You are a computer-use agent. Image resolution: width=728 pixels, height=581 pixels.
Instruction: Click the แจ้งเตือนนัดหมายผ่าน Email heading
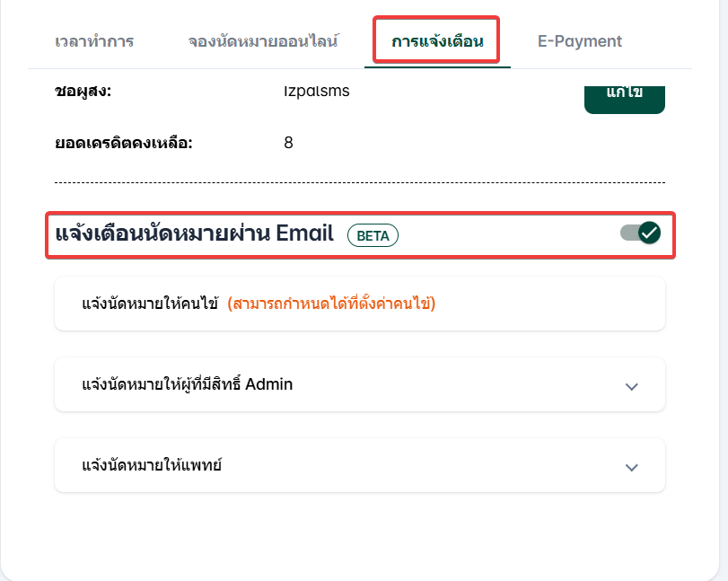pyautogui.click(x=195, y=234)
